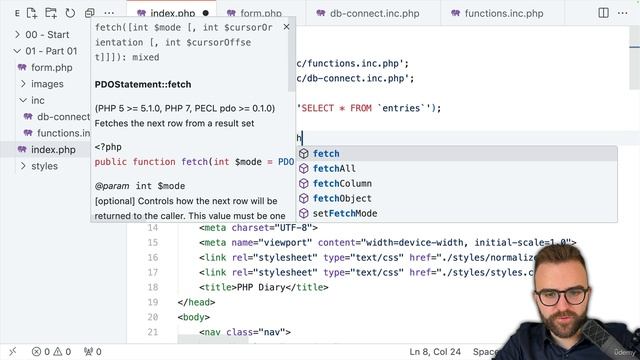640x360 pixels.
Task: Open explorer more actions ellipsis menu
Action: click(x=109, y=13)
